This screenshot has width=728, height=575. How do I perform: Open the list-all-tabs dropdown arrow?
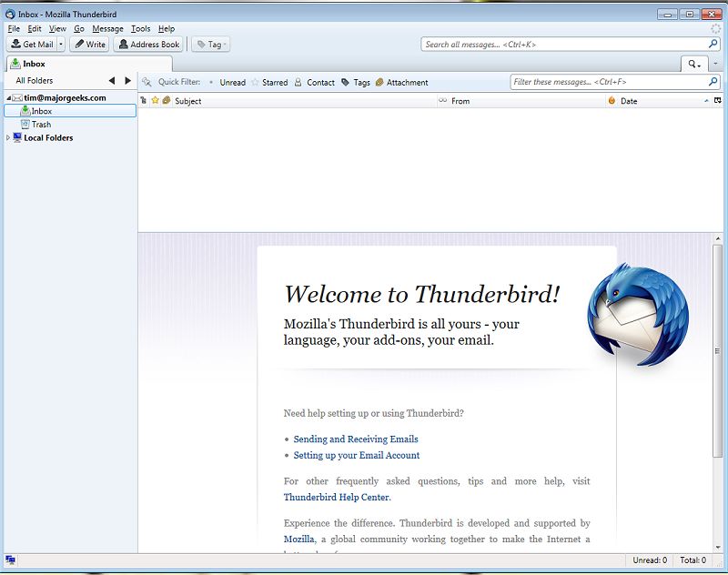[x=715, y=64]
